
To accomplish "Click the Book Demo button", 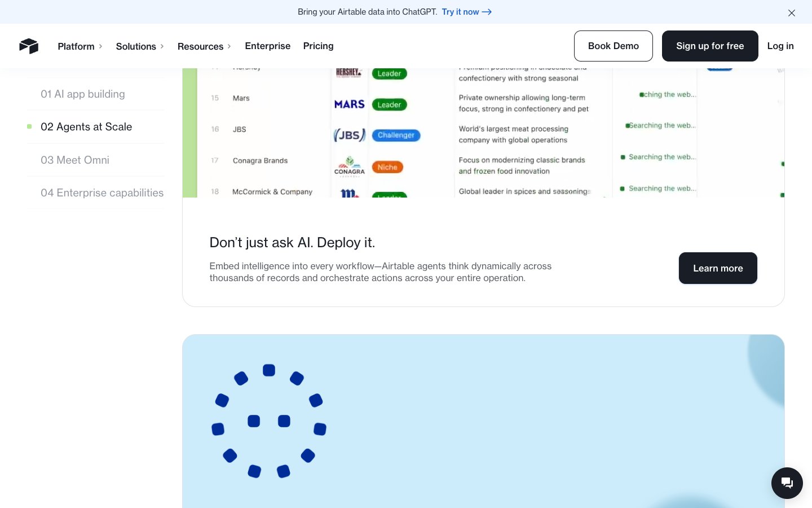I will (x=613, y=46).
